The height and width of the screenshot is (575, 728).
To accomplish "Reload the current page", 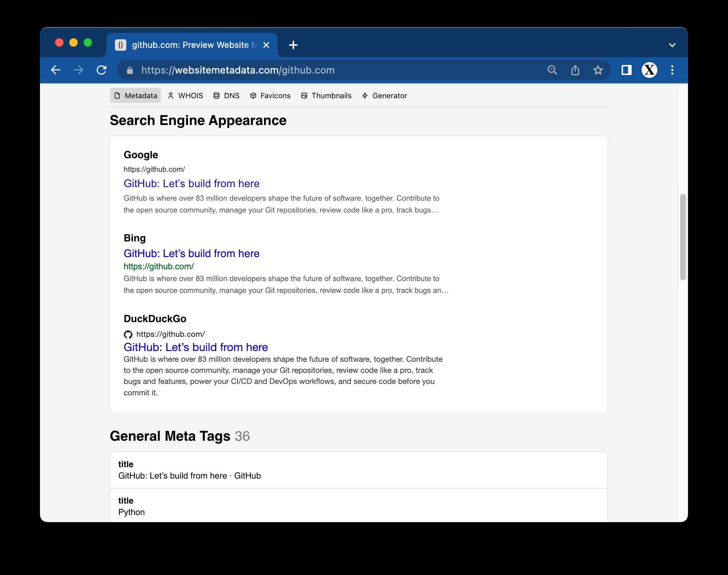I will click(102, 70).
